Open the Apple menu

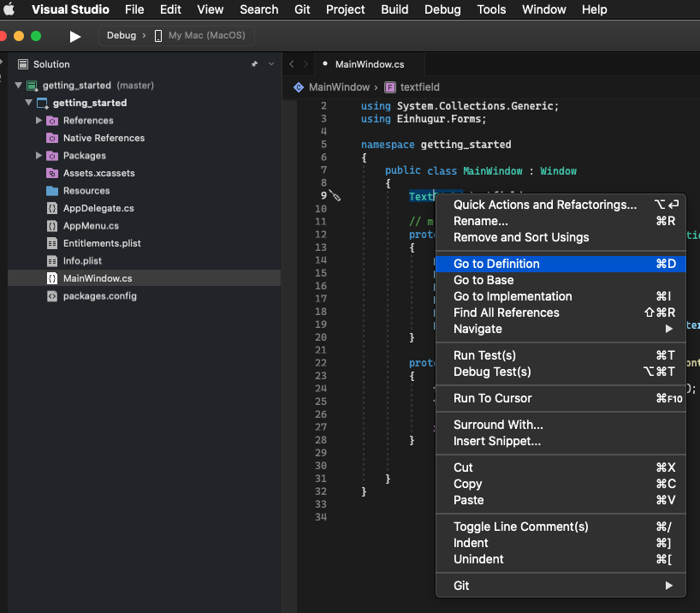[x=9, y=9]
